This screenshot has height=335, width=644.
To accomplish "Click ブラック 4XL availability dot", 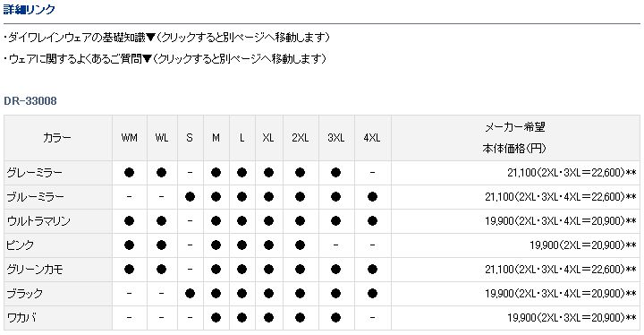I will click(x=372, y=294).
